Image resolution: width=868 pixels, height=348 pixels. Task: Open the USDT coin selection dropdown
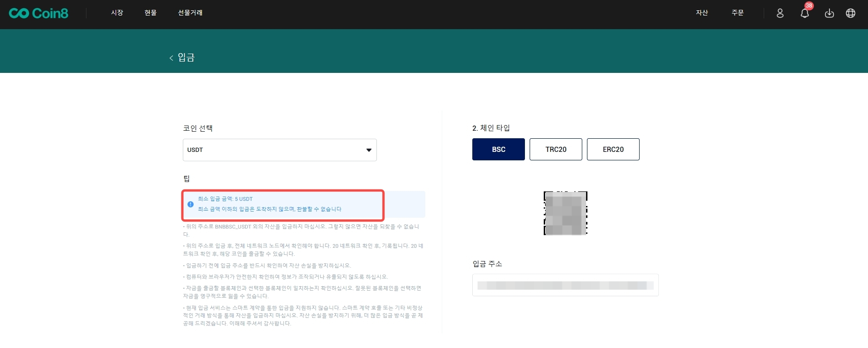click(279, 150)
